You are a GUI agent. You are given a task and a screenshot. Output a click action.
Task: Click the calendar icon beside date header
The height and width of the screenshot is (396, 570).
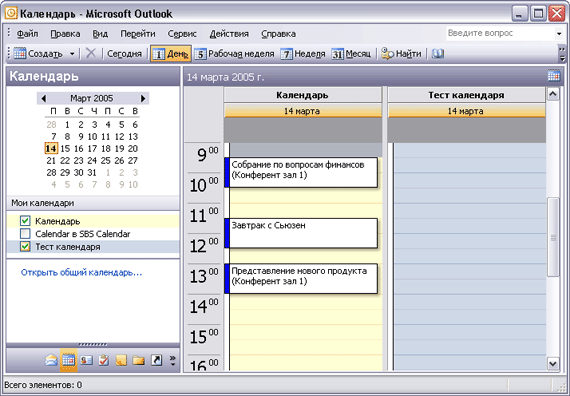pyautogui.click(x=554, y=76)
